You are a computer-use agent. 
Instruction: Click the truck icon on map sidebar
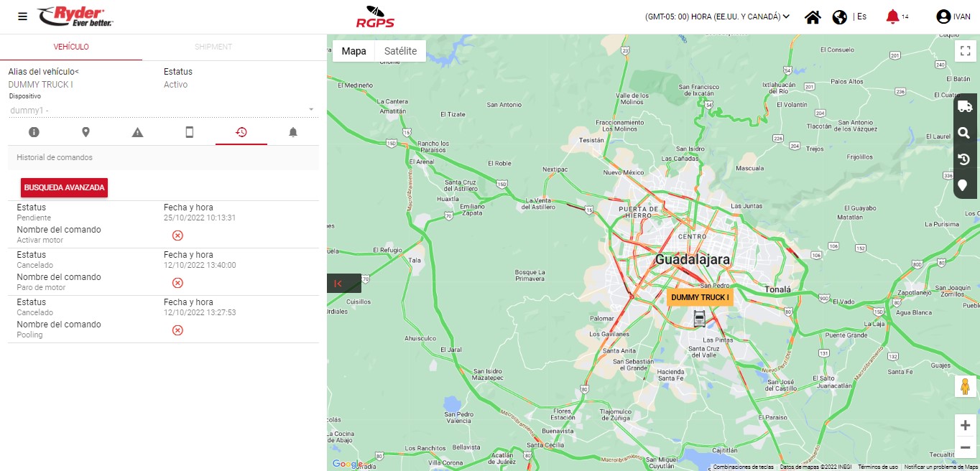coord(964,106)
